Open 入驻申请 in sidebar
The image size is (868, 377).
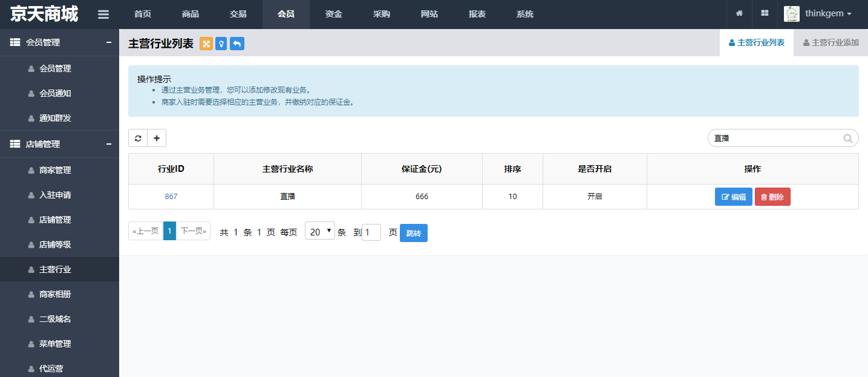click(x=59, y=195)
